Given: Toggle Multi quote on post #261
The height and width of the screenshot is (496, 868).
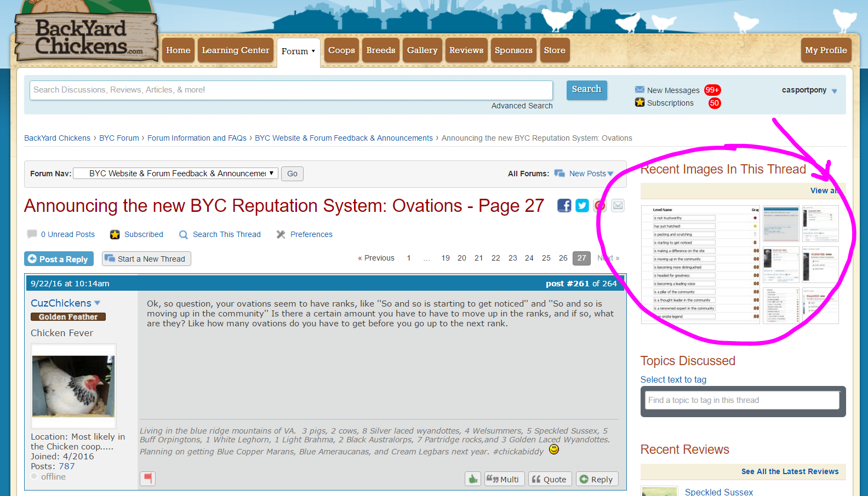Looking at the screenshot, I should pyautogui.click(x=504, y=479).
